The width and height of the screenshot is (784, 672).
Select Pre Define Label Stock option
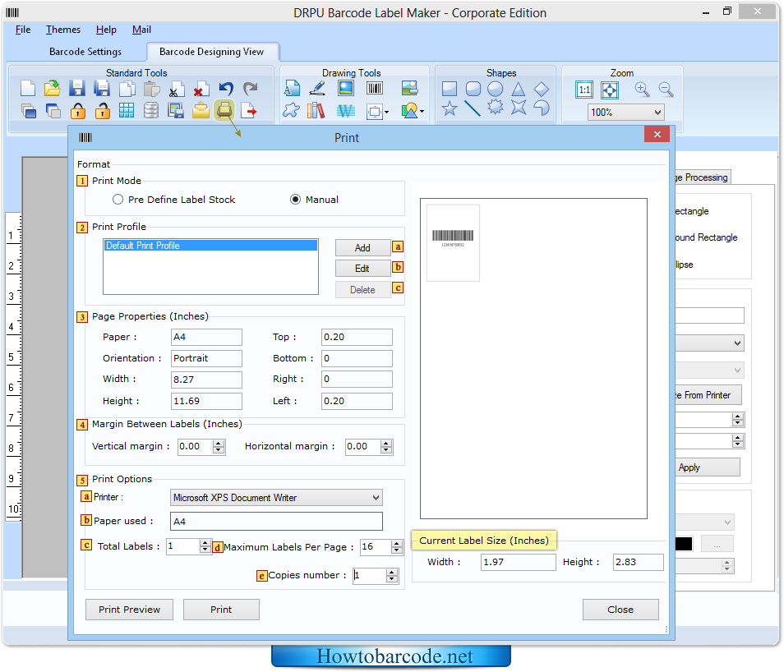point(118,200)
